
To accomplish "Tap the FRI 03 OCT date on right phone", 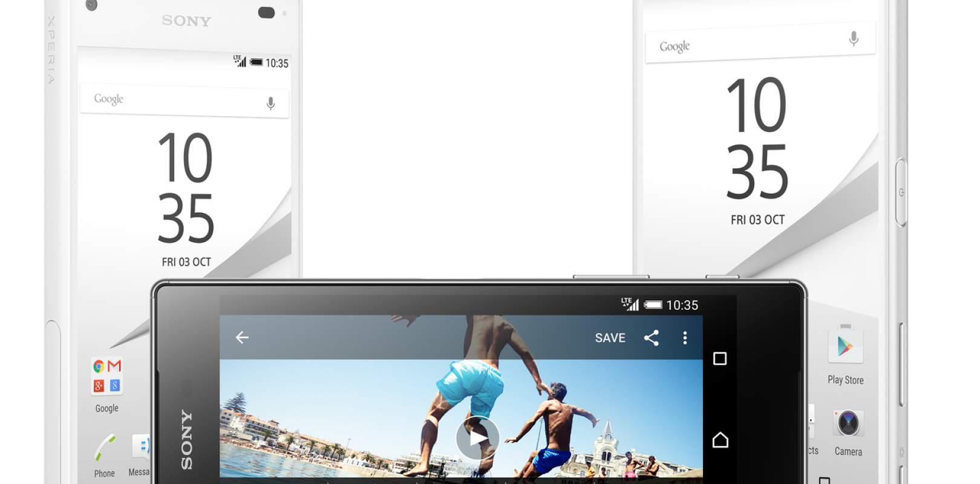I will (757, 220).
